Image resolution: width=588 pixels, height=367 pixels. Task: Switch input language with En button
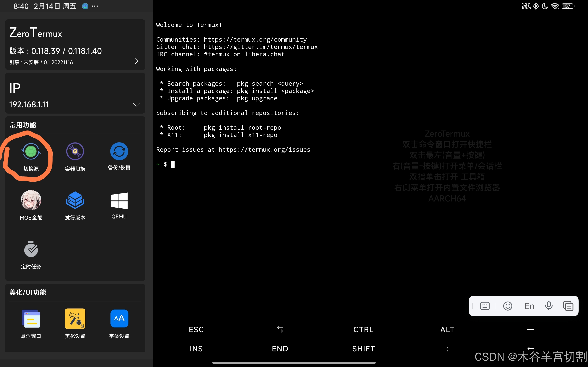(529, 306)
